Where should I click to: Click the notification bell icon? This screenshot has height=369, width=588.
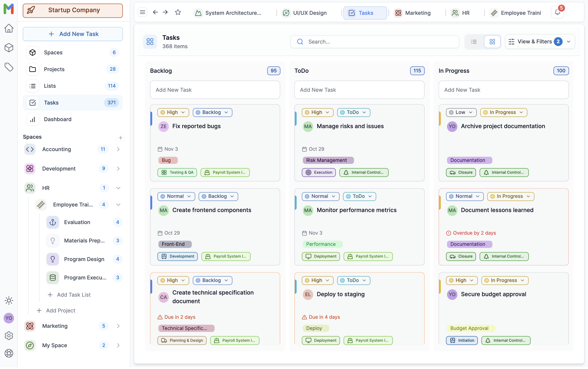tap(557, 12)
